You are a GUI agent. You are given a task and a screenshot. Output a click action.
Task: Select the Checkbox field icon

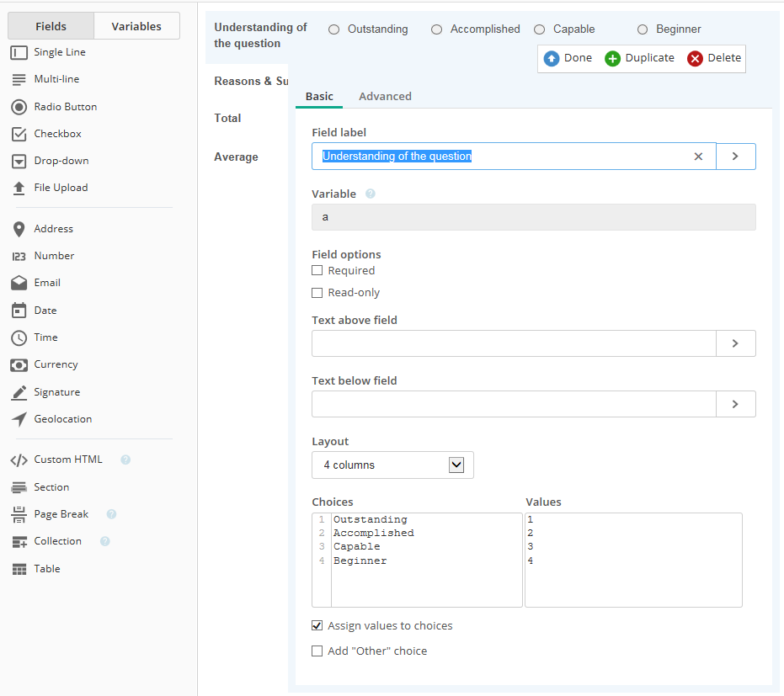point(19,134)
